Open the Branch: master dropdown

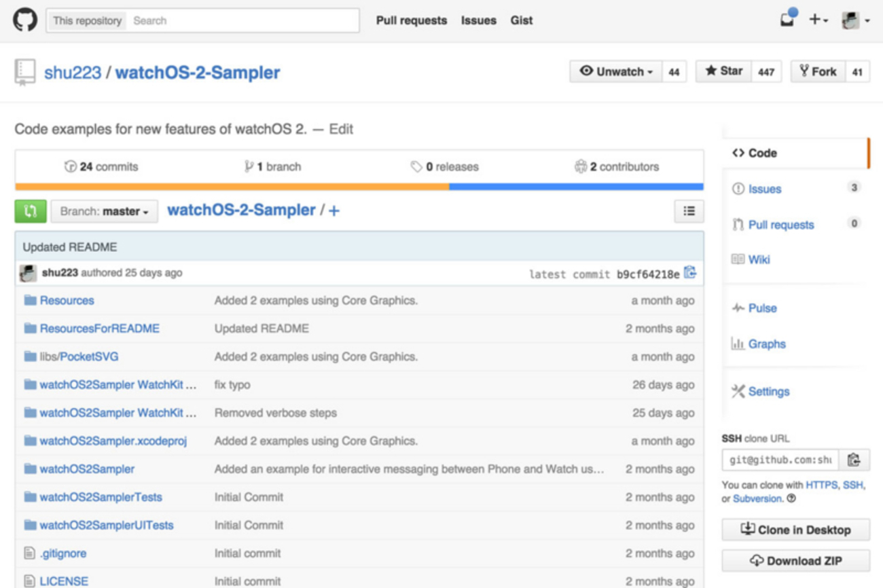(x=104, y=211)
